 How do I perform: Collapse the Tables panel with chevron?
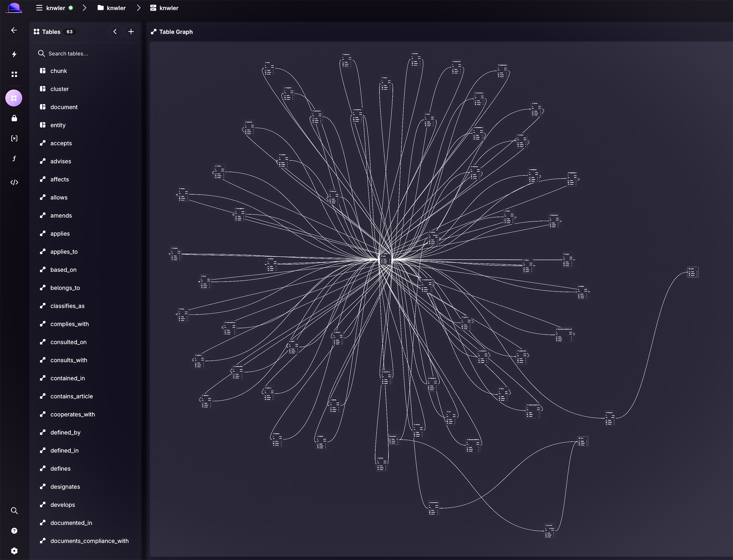pos(115,32)
